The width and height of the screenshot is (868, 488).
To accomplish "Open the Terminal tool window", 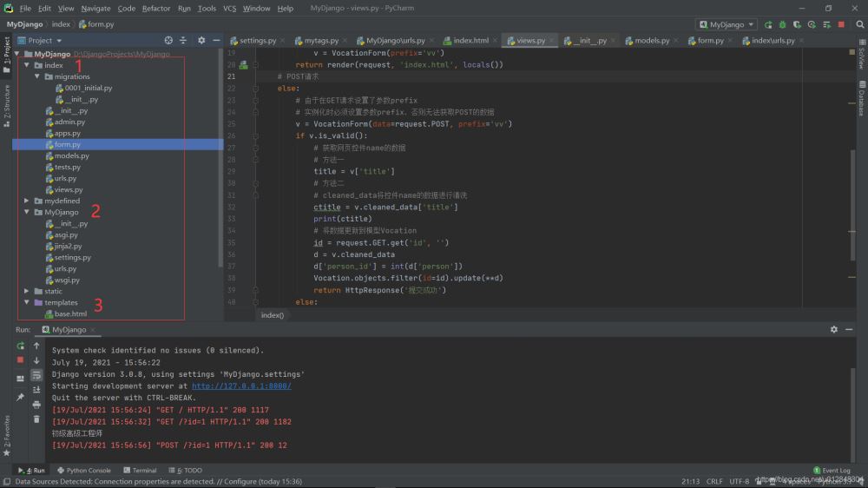I will click(139, 471).
